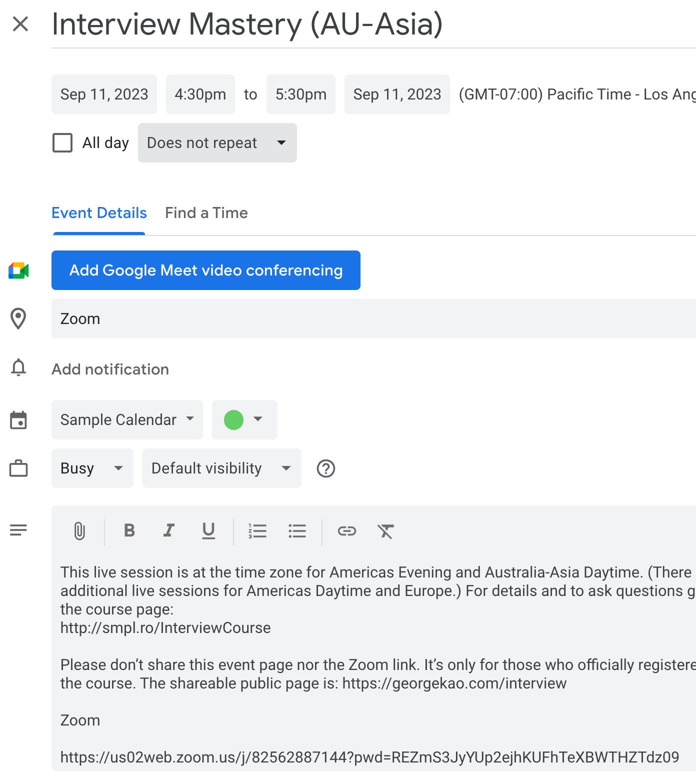Toggle italic formatting in description
Viewport: 696px width, 784px height.
[x=169, y=530]
